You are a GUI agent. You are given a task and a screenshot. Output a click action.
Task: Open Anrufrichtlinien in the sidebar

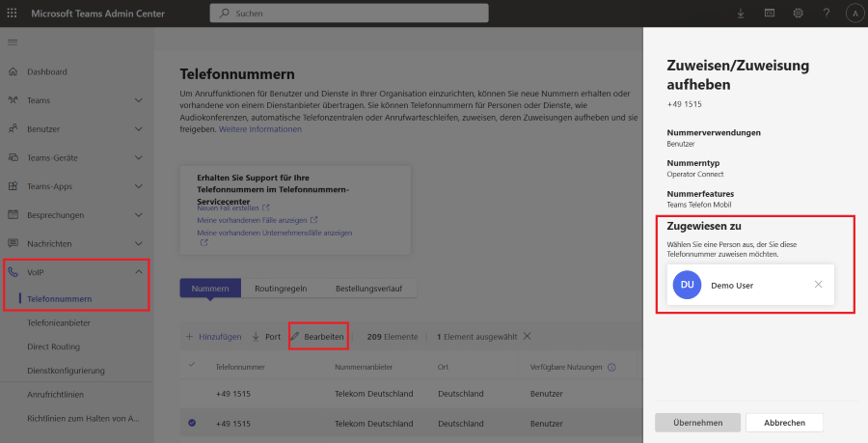(55, 395)
